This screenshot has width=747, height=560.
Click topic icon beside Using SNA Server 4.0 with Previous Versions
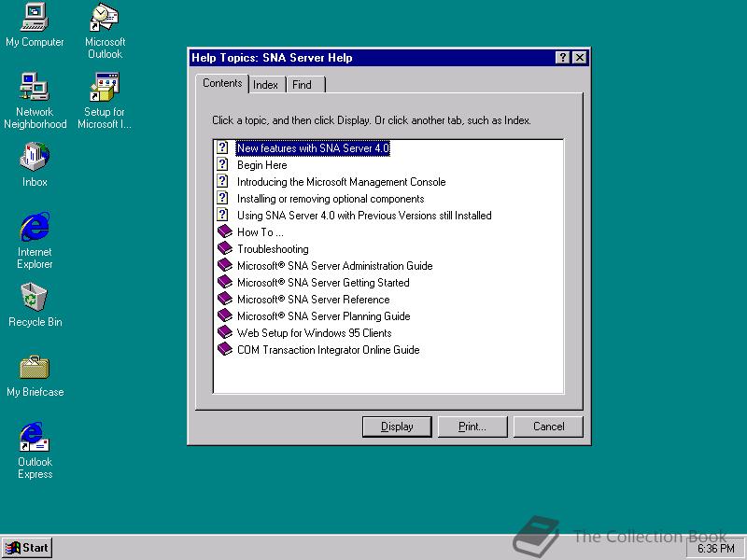click(222, 215)
